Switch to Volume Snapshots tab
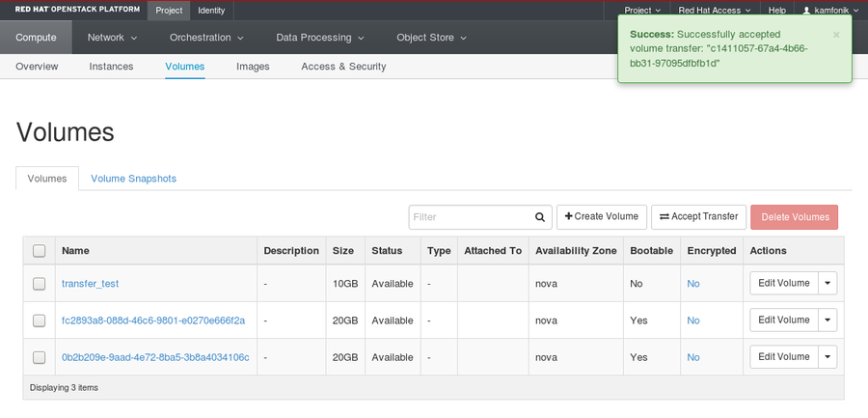The width and height of the screenshot is (868, 418). coord(133,179)
